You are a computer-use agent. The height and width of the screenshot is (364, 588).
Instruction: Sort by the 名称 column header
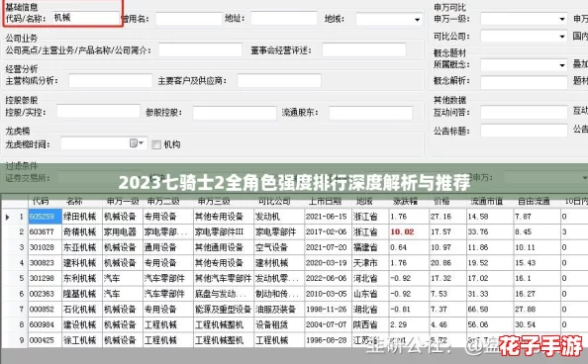coord(74,201)
